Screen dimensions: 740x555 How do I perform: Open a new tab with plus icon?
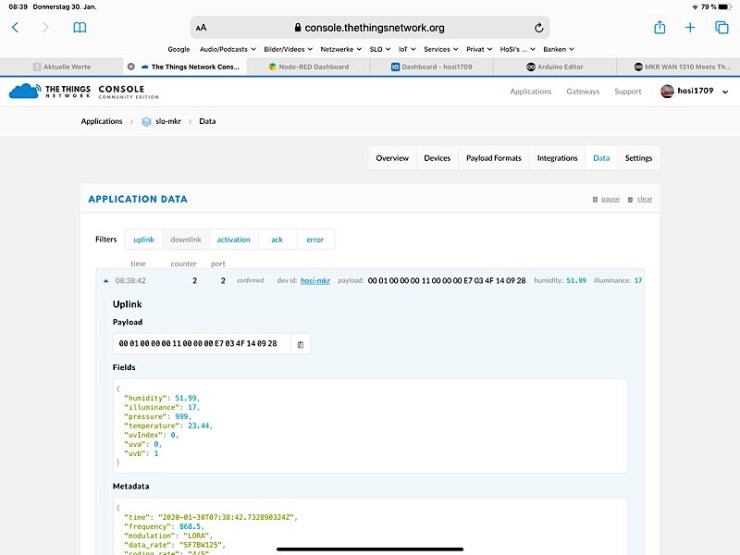point(690,28)
